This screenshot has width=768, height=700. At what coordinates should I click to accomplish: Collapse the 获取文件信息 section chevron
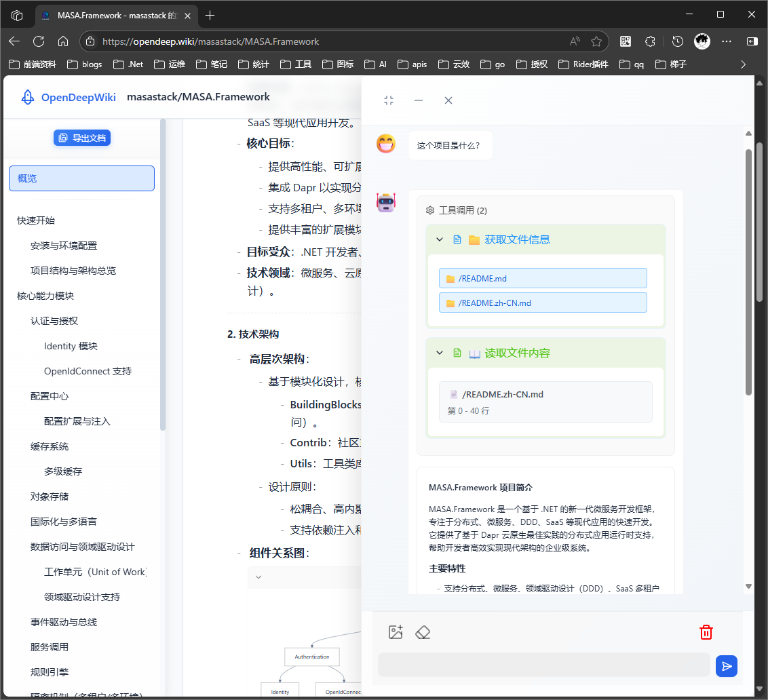(440, 239)
